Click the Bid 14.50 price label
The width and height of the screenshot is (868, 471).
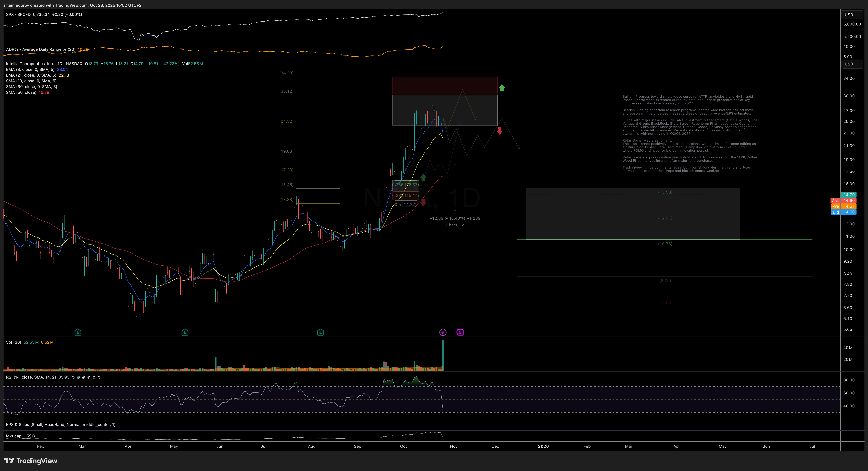click(x=844, y=212)
